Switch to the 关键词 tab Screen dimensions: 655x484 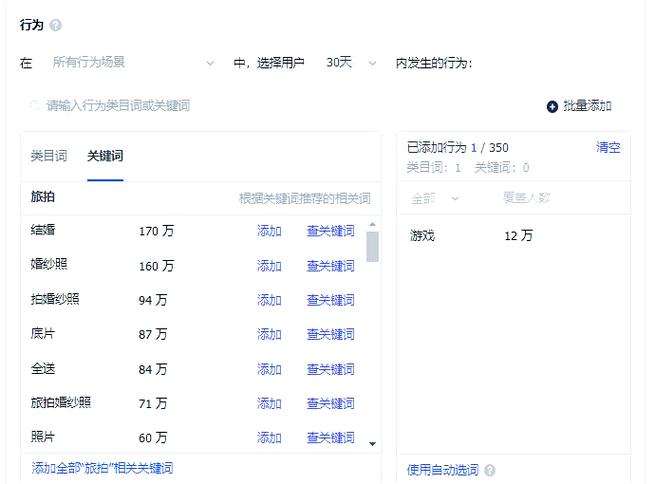(105, 156)
